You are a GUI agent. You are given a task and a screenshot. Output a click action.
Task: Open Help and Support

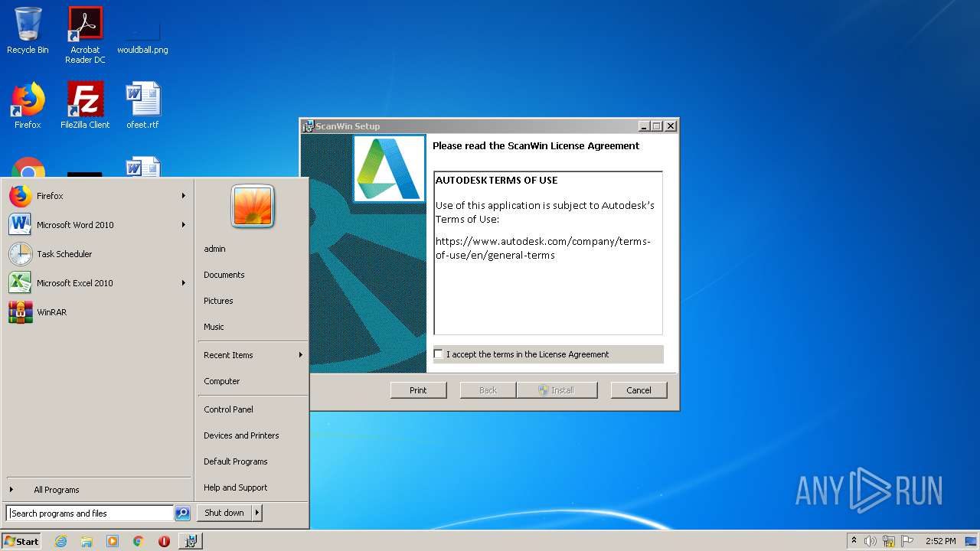pyautogui.click(x=236, y=487)
